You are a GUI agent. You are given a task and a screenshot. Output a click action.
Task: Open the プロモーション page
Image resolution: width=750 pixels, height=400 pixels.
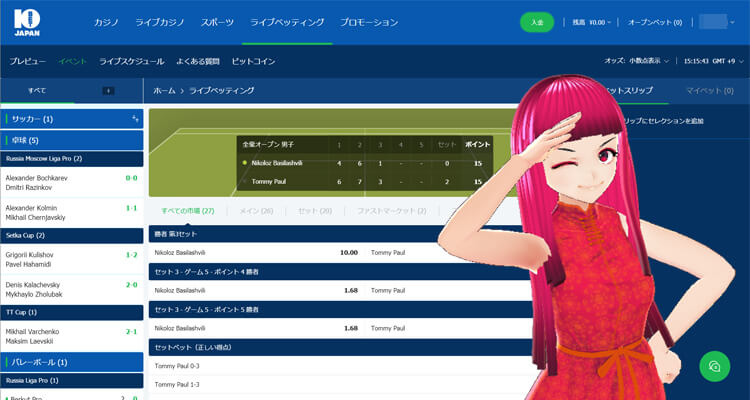pos(369,22)
